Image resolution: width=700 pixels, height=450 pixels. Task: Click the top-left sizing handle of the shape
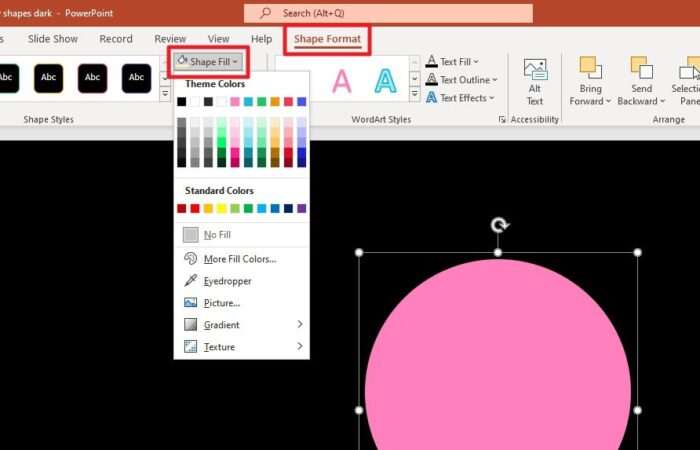(359, 253)
